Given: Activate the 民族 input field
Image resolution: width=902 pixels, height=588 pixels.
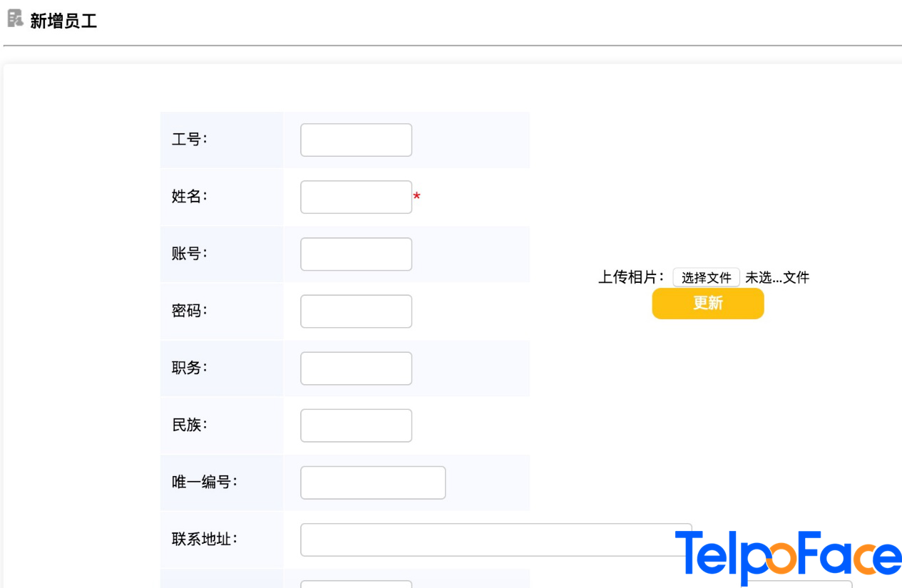Looking at the screenshot, I should click(x=356, y=425).
